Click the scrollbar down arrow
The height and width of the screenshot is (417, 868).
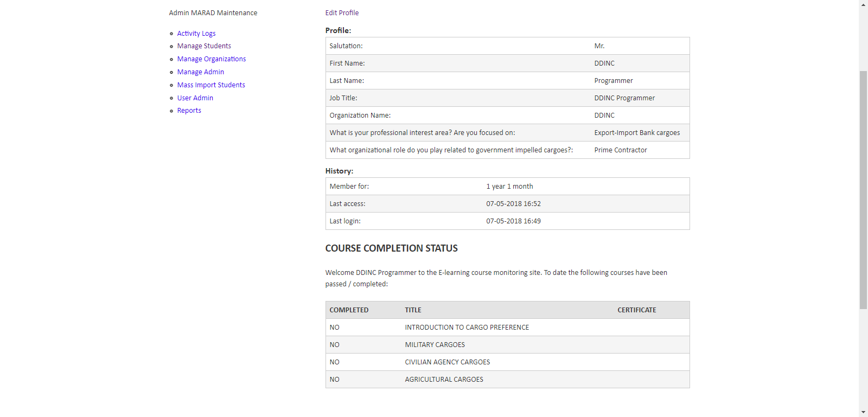point(863,412)
